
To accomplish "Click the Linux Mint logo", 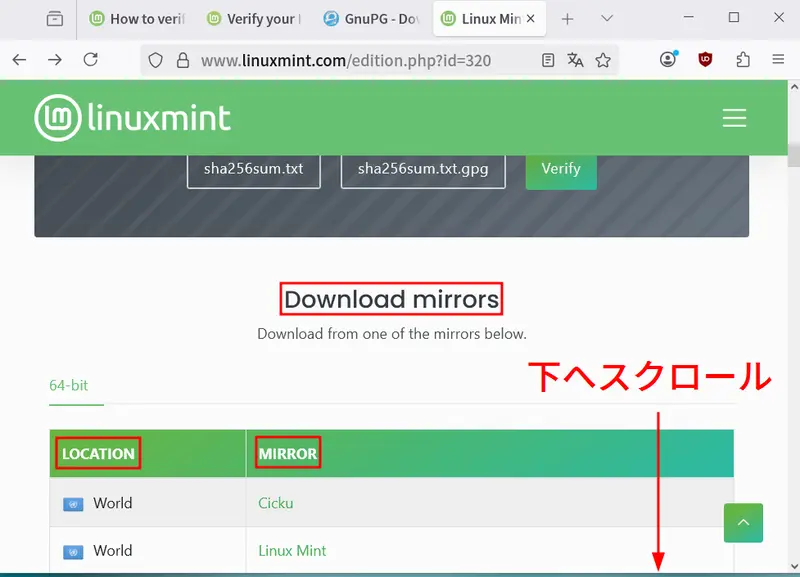I will click(133, 118).
